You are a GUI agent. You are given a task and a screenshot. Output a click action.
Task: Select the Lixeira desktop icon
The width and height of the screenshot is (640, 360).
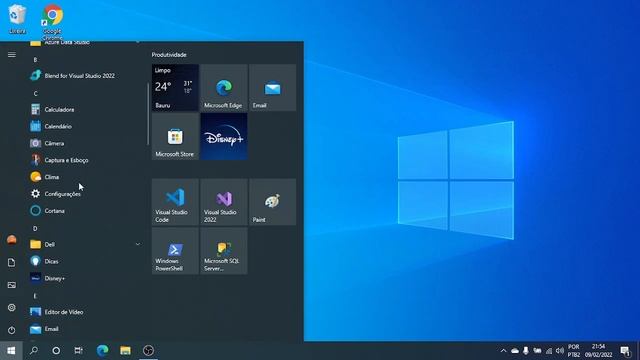[17, 19]
